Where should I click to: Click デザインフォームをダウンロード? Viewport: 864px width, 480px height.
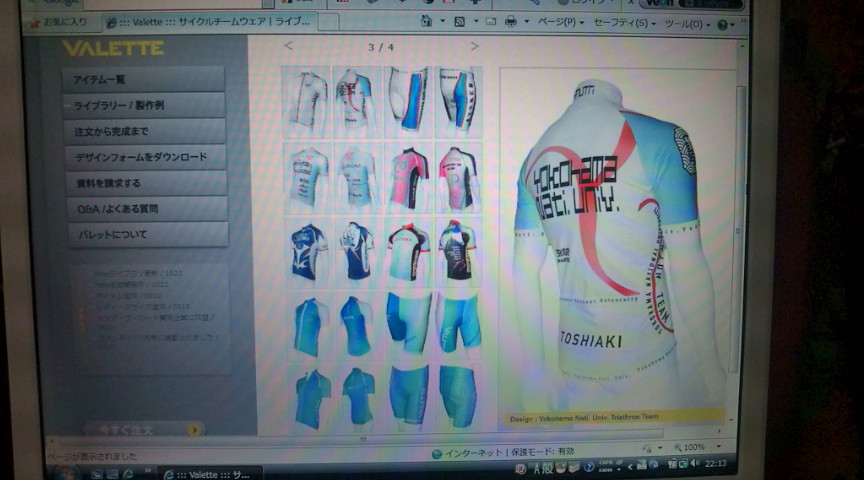click(x=145, y=157)
